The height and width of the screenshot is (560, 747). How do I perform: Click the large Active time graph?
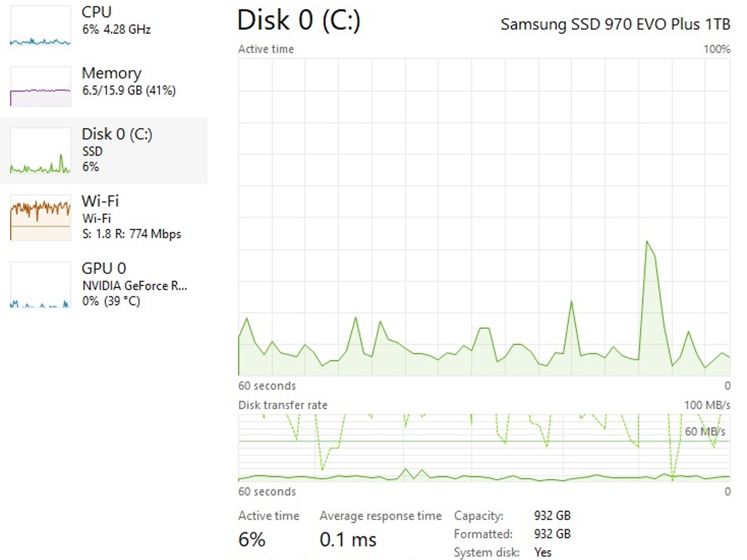pos(484,217)
